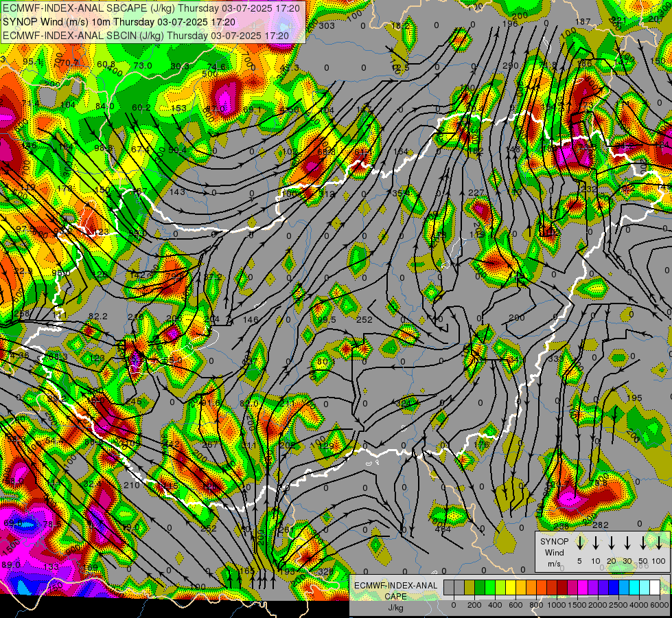Click the '400' tick label in CAPE legend

[495, 605]
